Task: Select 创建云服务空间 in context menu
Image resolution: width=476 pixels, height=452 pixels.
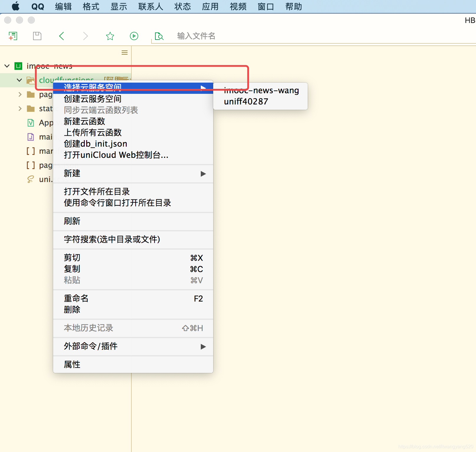Action: 133,99
